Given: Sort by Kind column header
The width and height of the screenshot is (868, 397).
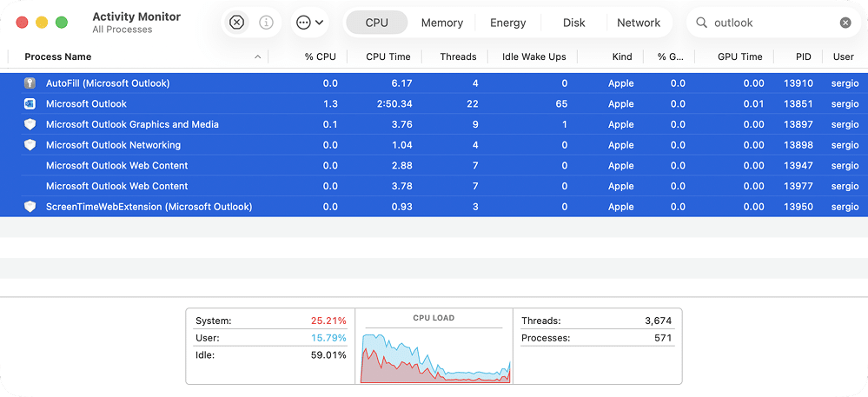Looking at the screenshot, I should tap(622, 56).
